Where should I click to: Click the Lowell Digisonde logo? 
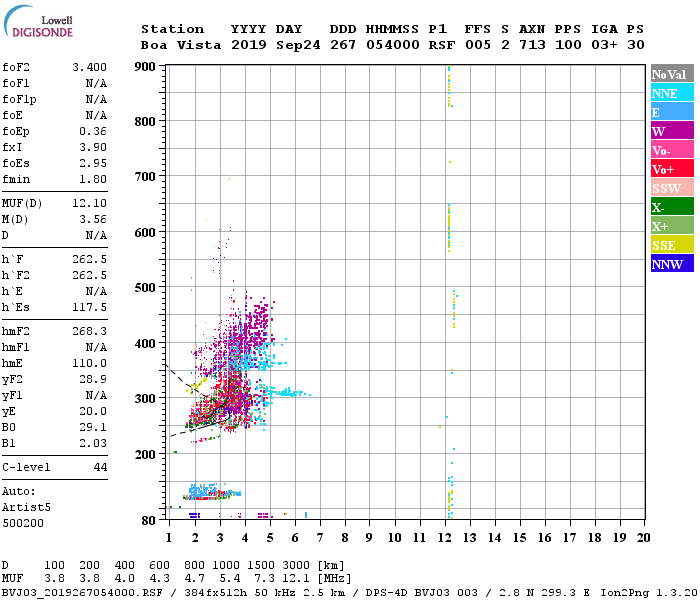click(x=38, y=22)
